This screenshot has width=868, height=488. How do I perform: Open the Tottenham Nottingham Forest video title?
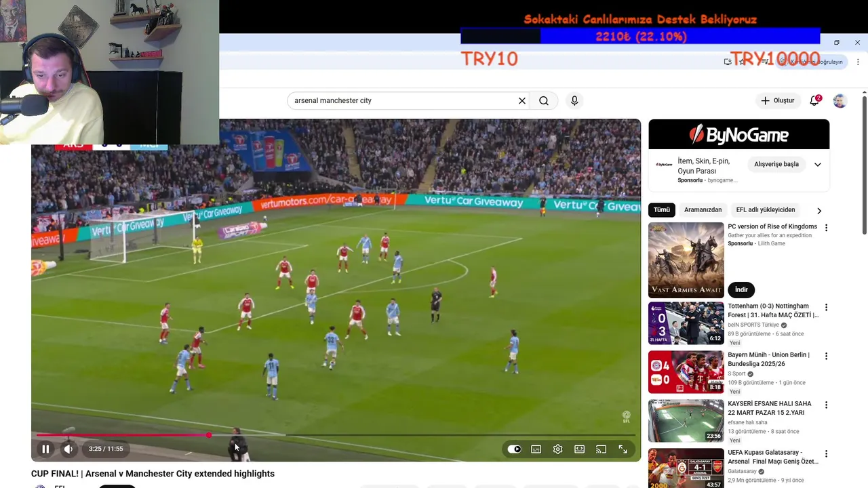773,310
